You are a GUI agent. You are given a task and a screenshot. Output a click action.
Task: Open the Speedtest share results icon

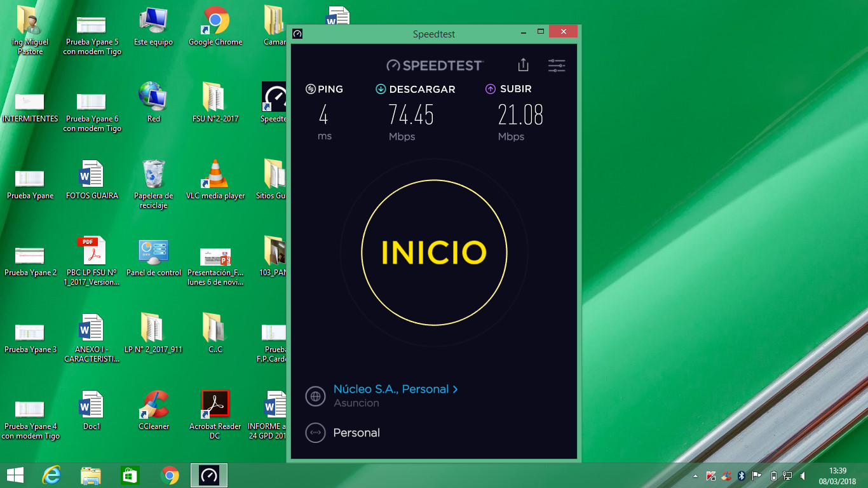pos(523,65)
